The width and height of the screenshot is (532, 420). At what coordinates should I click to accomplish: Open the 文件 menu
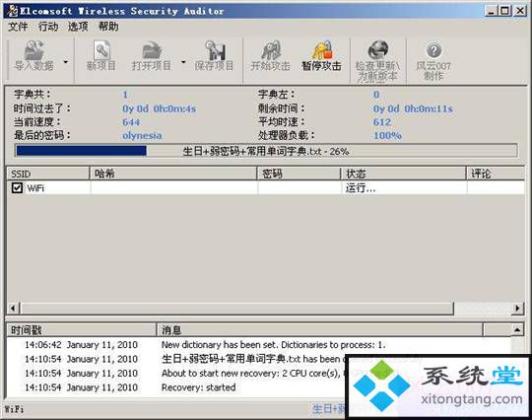pos(18,27)
